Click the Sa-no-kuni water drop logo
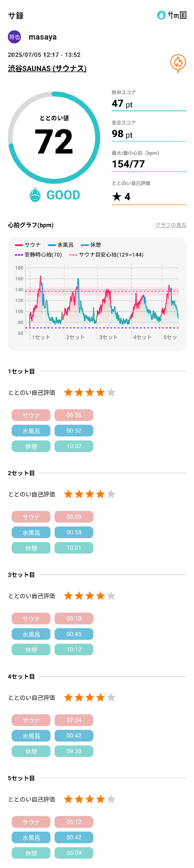The width and height of the screenshot is (194, 868). [161, 15]
